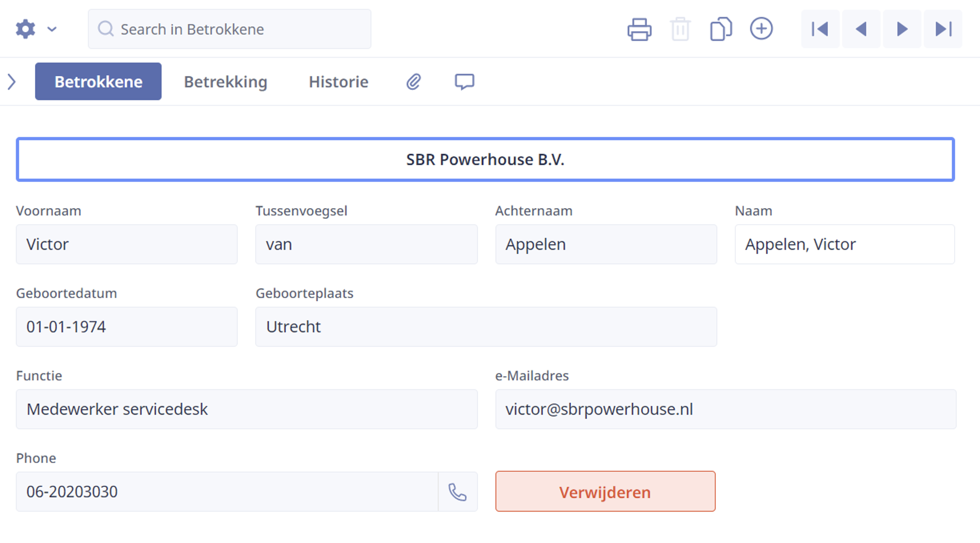Select the Betrokkene tab
This screenshot has width=980, height=543.
pyautogui.click(x=98, y=81)
